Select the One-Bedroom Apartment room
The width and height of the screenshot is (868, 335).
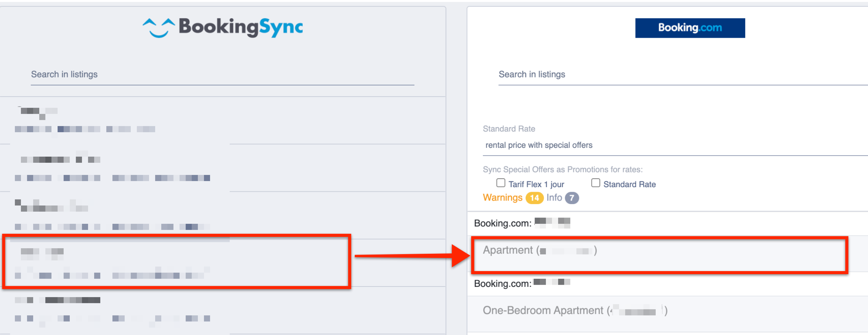(575, 310)
